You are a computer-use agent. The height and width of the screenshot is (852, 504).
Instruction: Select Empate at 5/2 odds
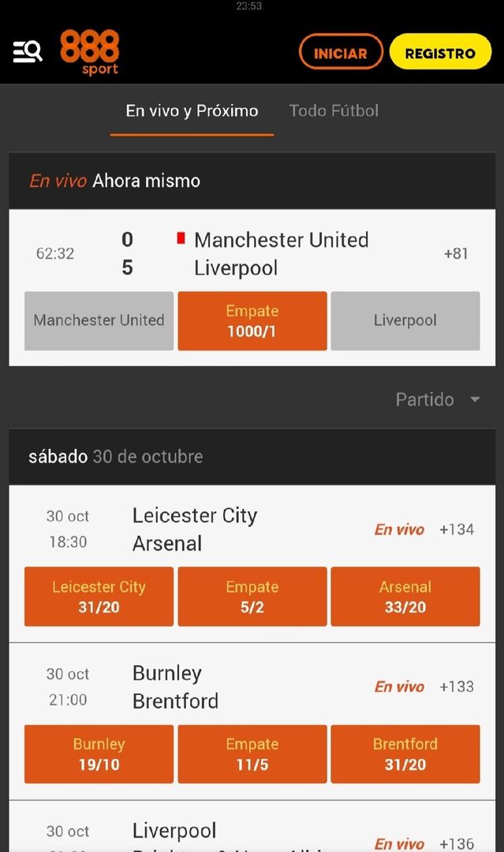pyautogui.click(x=252, y=596)
